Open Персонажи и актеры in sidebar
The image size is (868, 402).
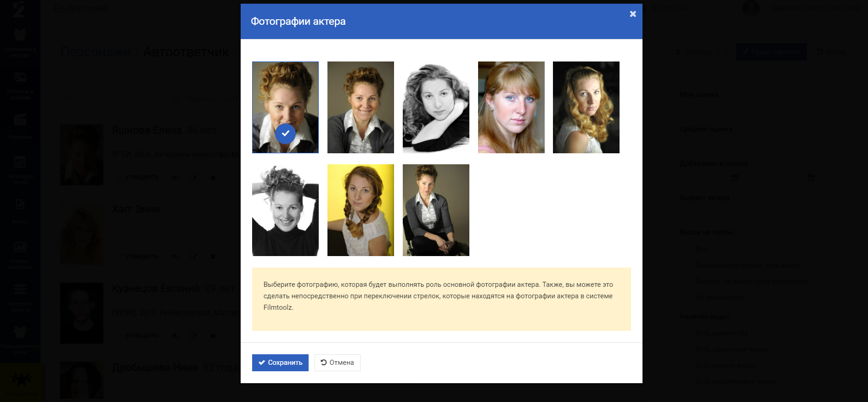pyautogui.click(x=20, y=43)
